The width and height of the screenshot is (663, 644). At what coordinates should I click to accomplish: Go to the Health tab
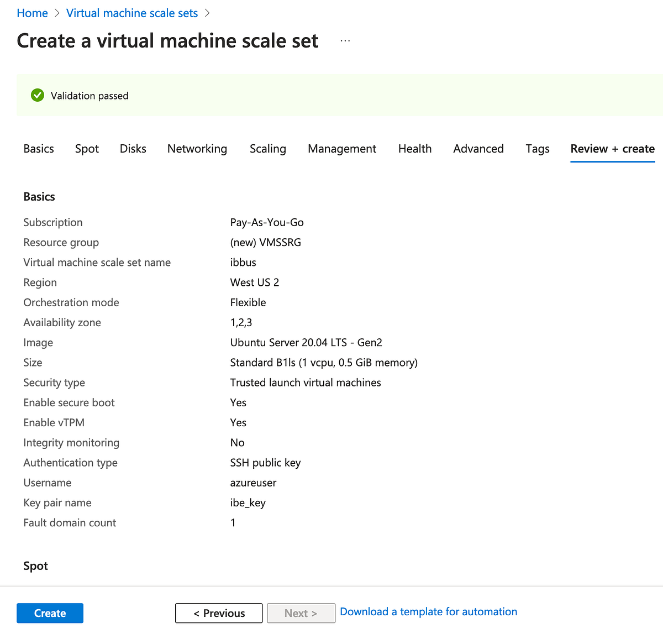pyautogui.click(x=414, y=149)
